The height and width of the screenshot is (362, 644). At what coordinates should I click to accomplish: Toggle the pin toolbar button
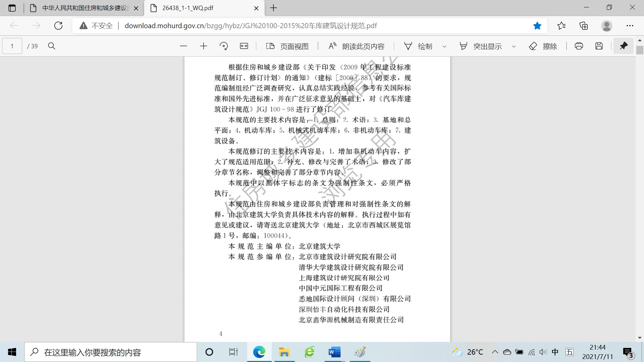coord(624,46)
